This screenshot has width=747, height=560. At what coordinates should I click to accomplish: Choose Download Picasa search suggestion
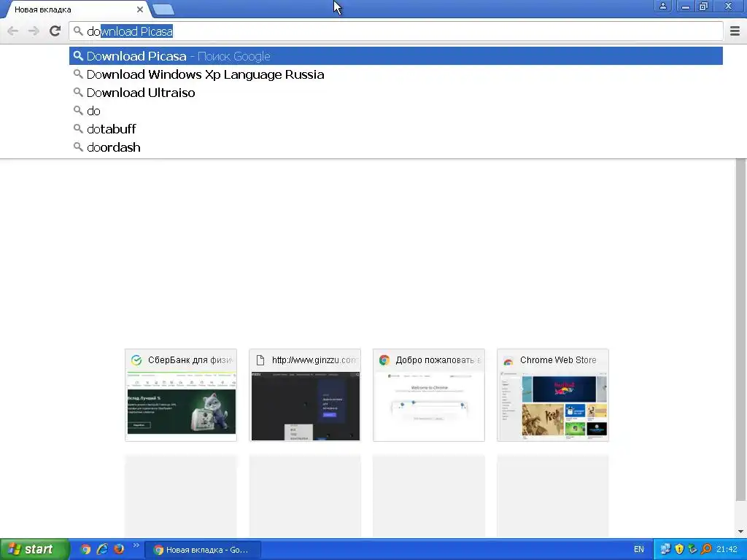tap(396, 56)
